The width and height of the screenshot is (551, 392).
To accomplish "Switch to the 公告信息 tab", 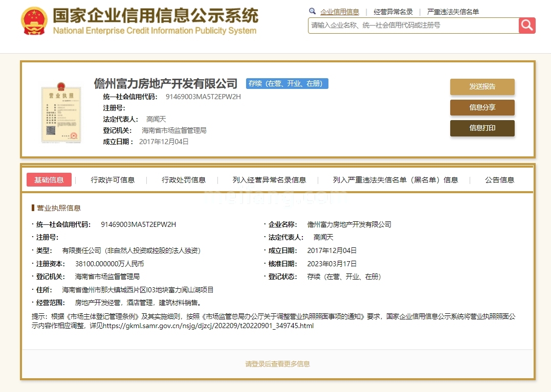I will pyautogui.click(x=499, y=180).
